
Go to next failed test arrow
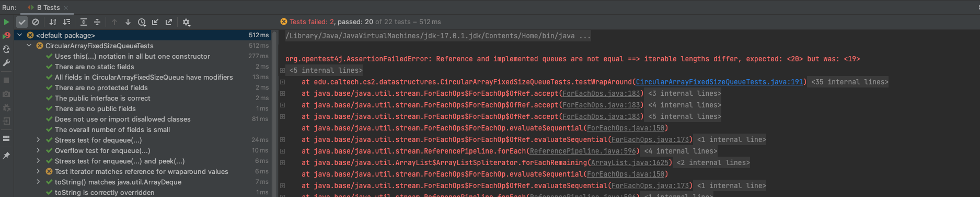click(x=128, y=22)
